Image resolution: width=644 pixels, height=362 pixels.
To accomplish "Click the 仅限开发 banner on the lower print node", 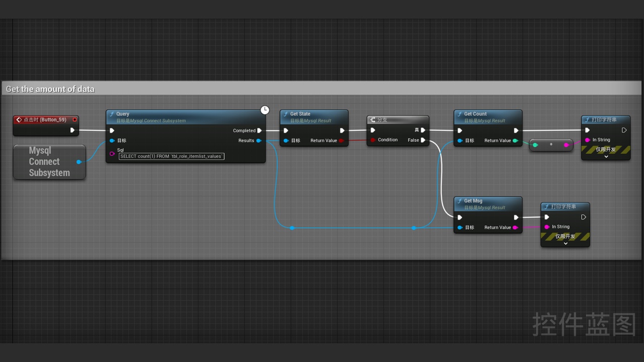I will click(566, 236).
